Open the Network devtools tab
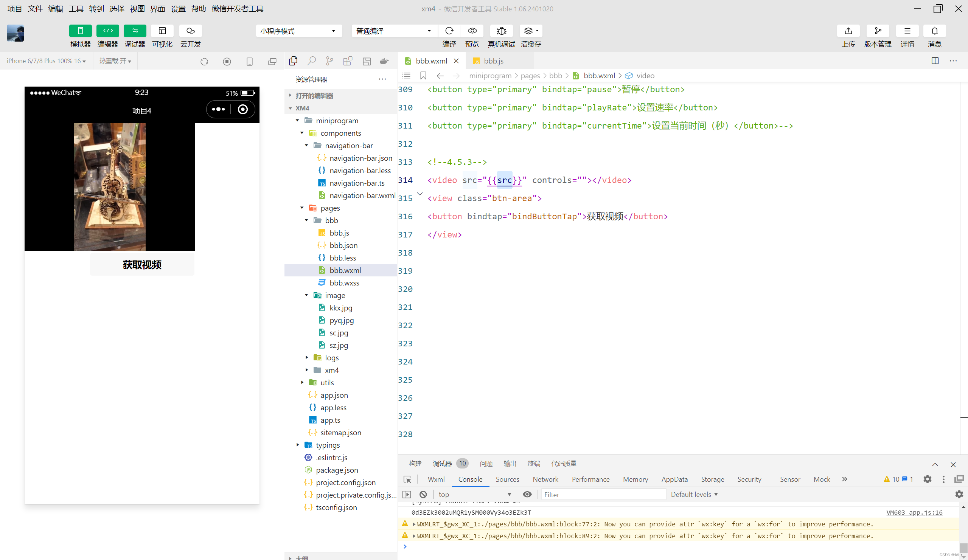This screenshot has width=968, height=560. click(x=545, y=479)
